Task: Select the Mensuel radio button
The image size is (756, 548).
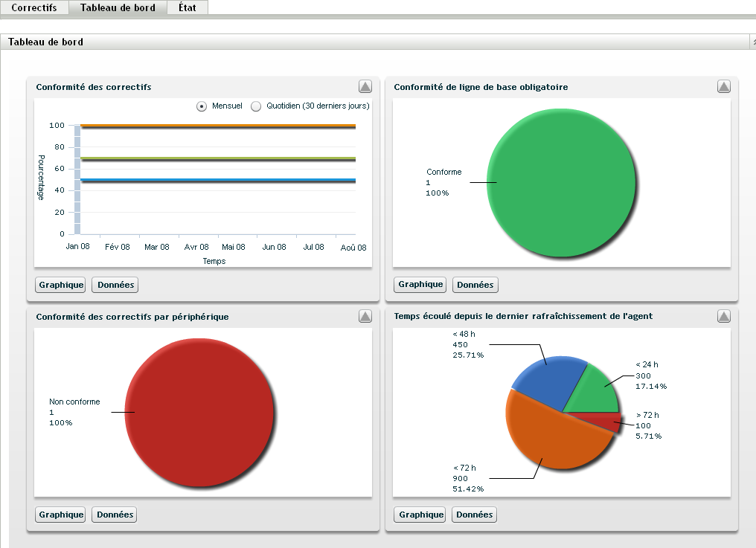Action: tap(202, 106)
